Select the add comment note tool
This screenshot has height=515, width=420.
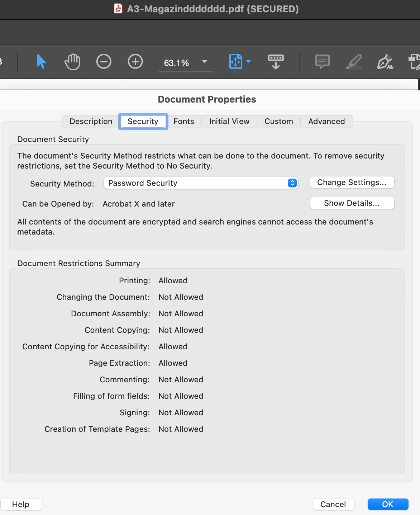pyautogui.click(x=322, y=62)
